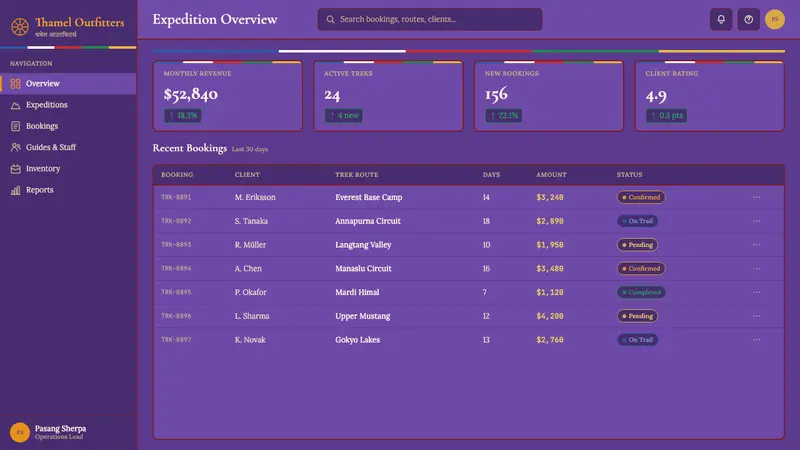Open notifications bell
The height and width of the screenshot is (450, 800).
pyautogui.click(x=721, y=19)
